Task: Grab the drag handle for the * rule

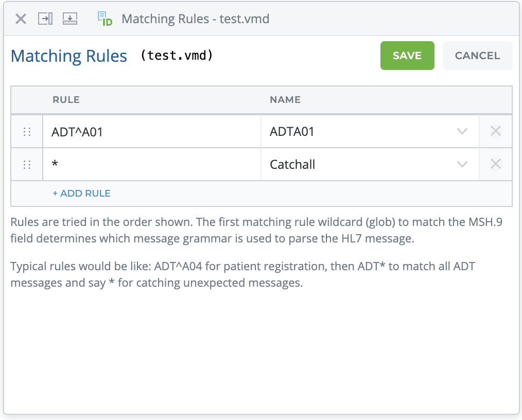Action: pyautogui.click(x=27, y=165)
